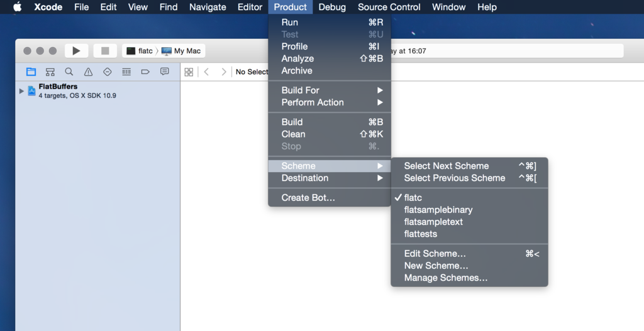Click the Run play button in toolbar

[76, 51]
